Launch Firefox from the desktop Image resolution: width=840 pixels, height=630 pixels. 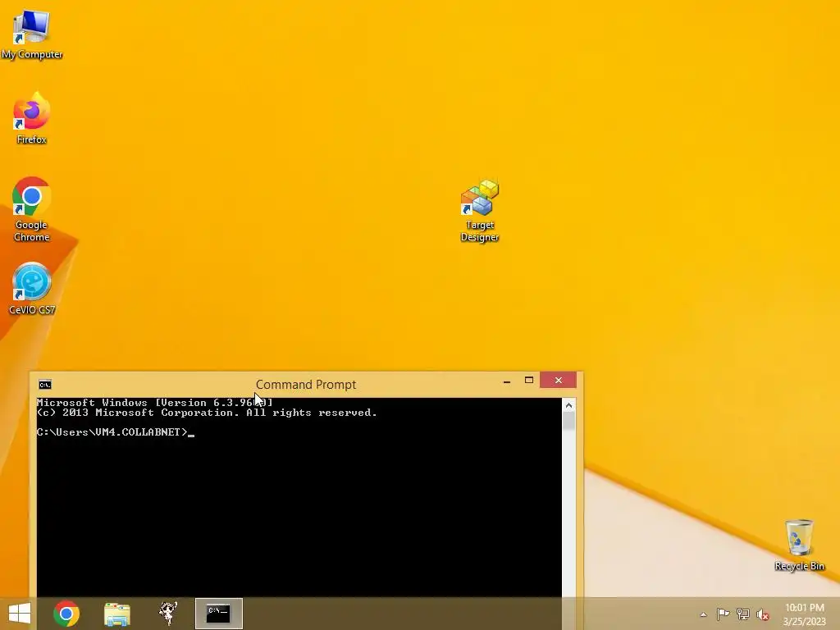point(32,119)
